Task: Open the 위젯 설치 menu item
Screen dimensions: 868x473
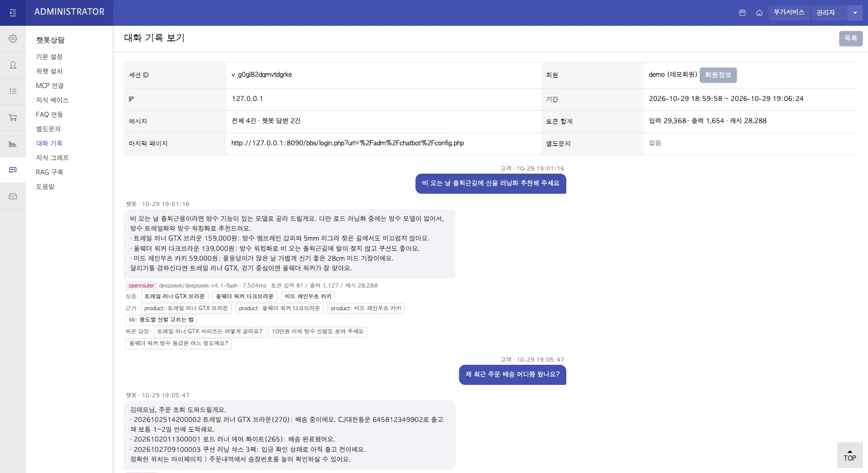Action: coord(49,71)
